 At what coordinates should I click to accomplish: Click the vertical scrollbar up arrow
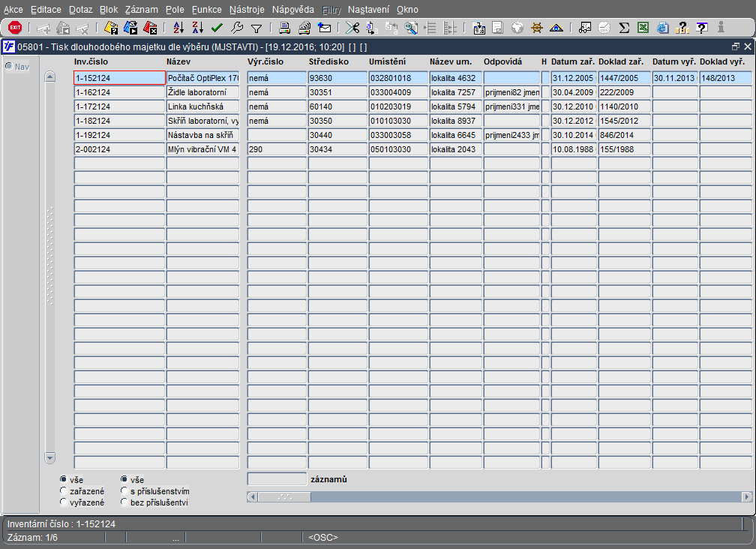pos(49,76)
